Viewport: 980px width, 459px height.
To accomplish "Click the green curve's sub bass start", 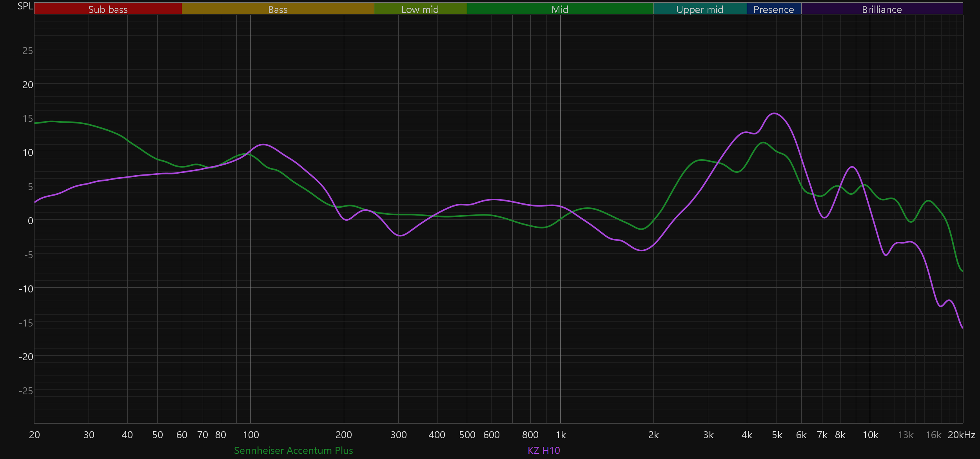I will 36,123.
